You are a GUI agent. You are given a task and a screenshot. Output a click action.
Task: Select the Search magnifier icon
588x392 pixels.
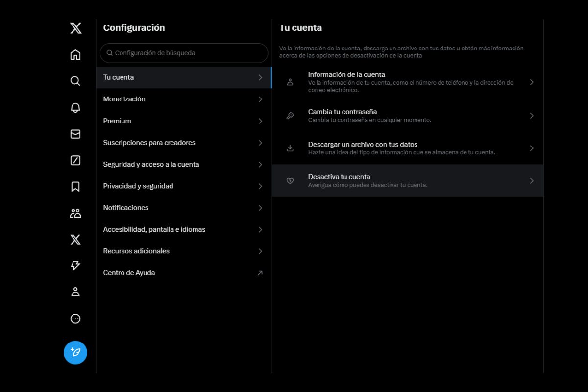click(75, 81)
